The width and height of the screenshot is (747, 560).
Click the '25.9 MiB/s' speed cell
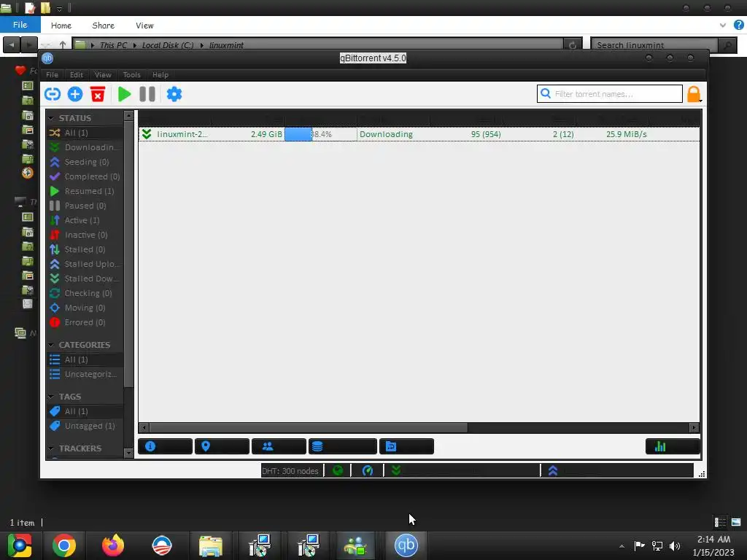[626, 134]
